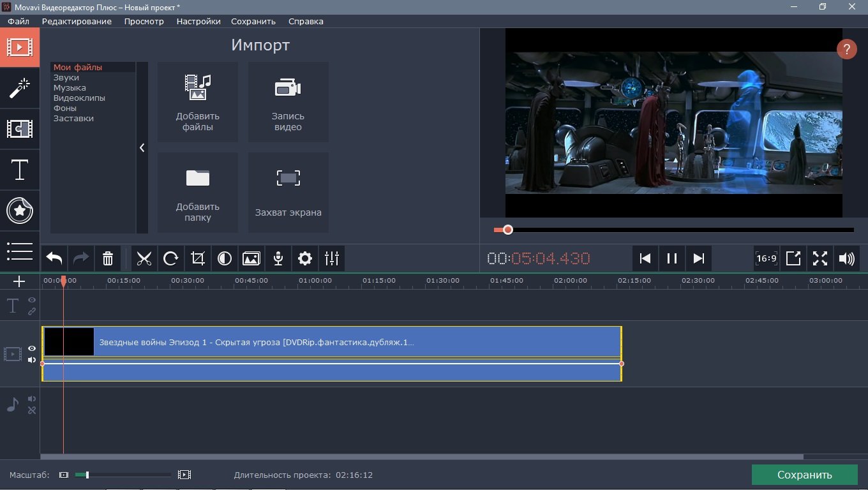
Task: Click the plus to add a track
Action: tap(19, 281)
